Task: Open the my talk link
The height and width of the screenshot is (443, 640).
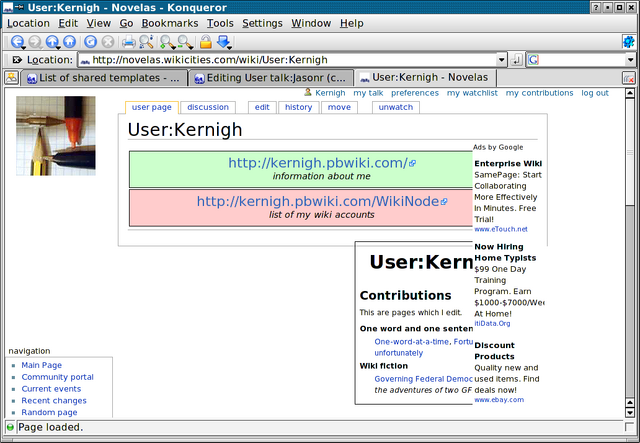Action: click(368, 93)
